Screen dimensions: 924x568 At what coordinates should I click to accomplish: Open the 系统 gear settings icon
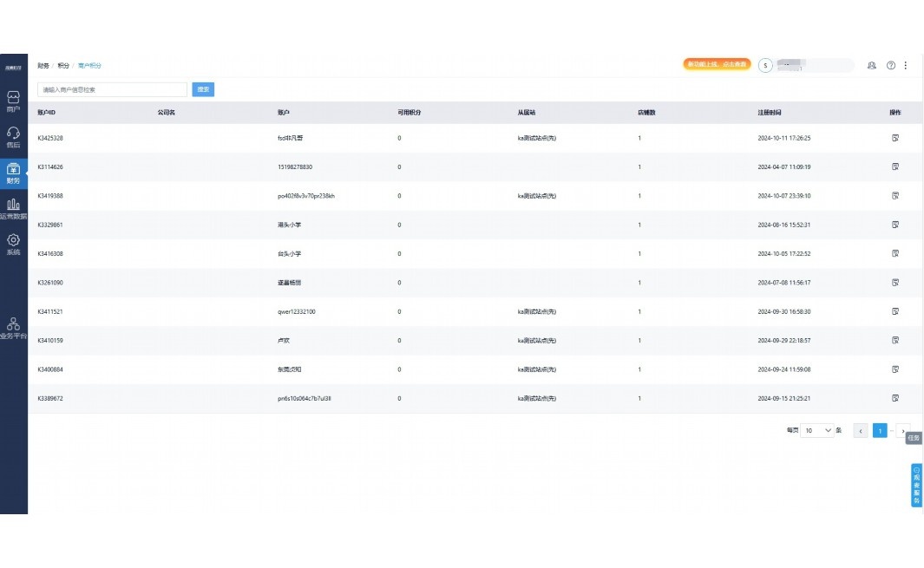pos(13,244)
